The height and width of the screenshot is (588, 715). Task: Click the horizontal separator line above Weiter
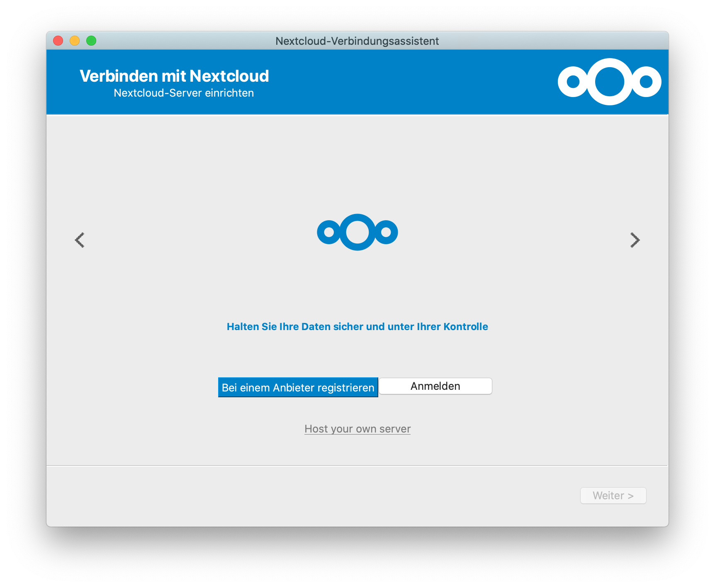click(x=357, y=465)
